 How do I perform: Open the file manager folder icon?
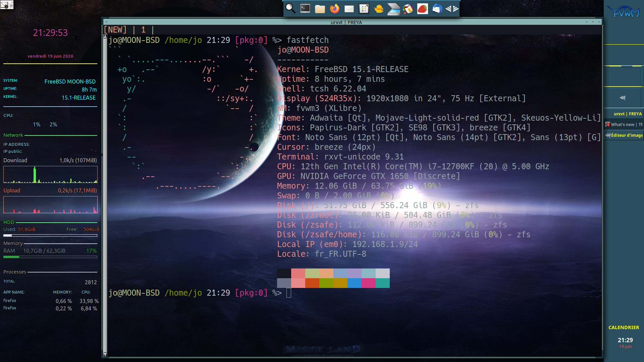320,9
